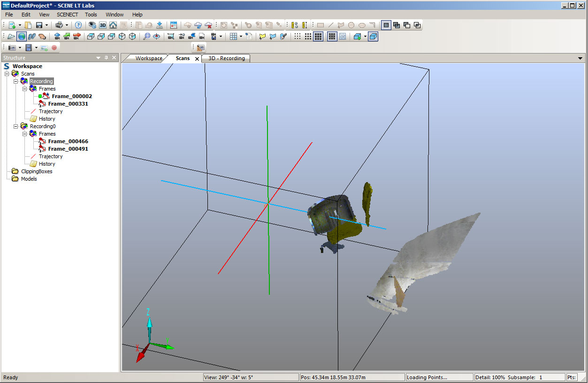The height and width of the screenshot is (383, 588).
Task: Open the dropdown arrow beside Save icon
Action: (46, 25)
